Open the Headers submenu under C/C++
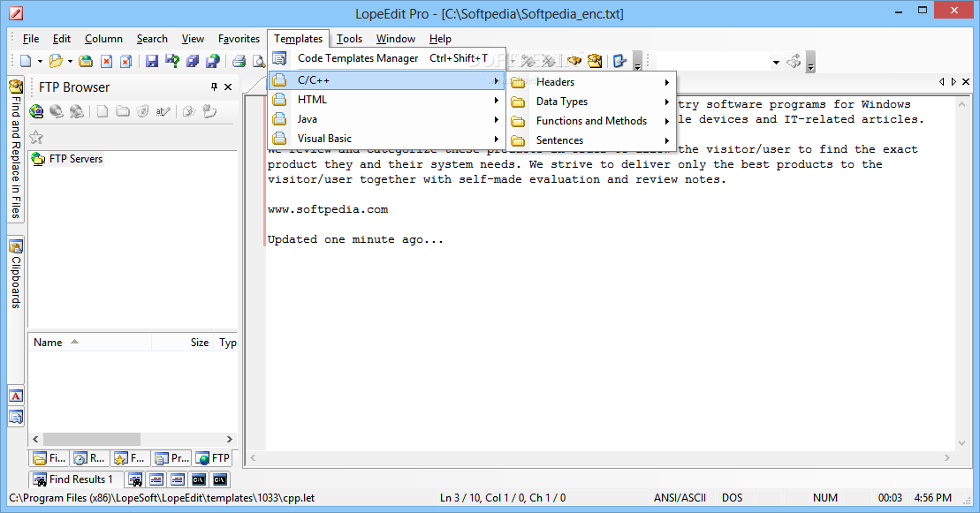 point(591,82)
